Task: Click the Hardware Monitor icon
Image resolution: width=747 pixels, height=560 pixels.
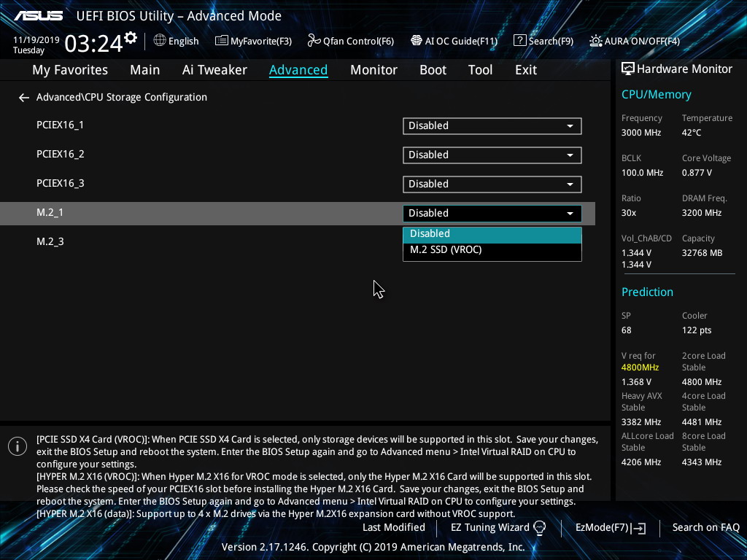Action: pos(628,69)
